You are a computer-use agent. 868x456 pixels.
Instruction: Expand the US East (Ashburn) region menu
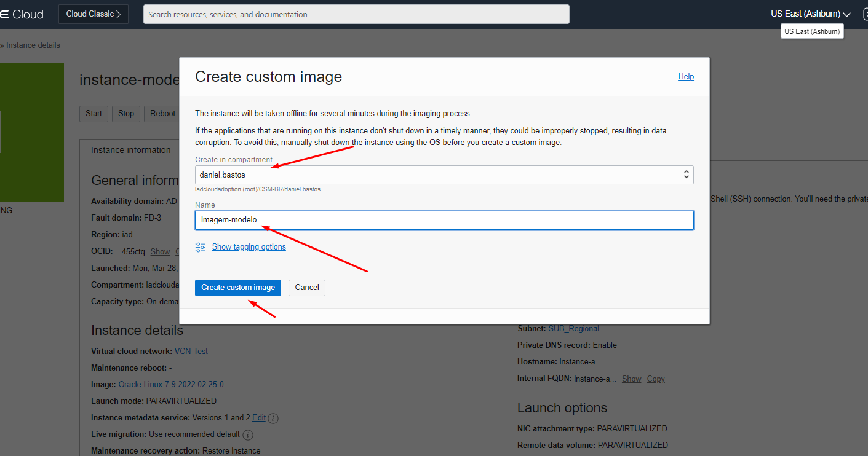tap(810, 14)
